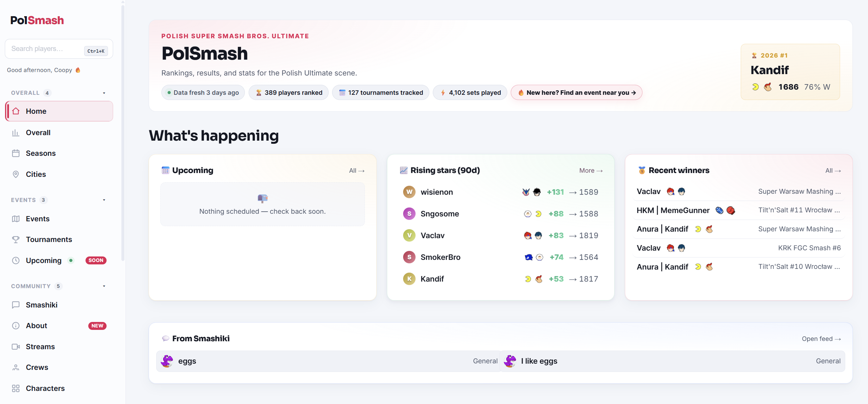Open the About page marked NEW

click(x=59, y=326)
